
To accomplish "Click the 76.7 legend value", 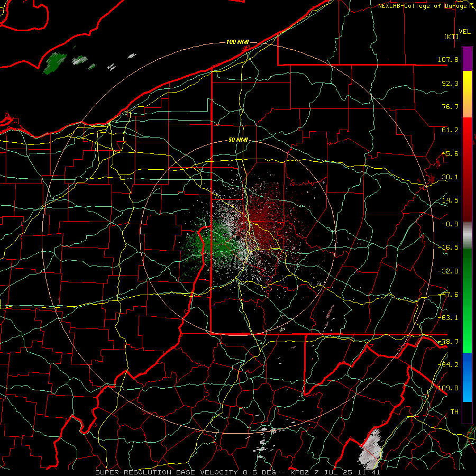I will coord(450,106).
